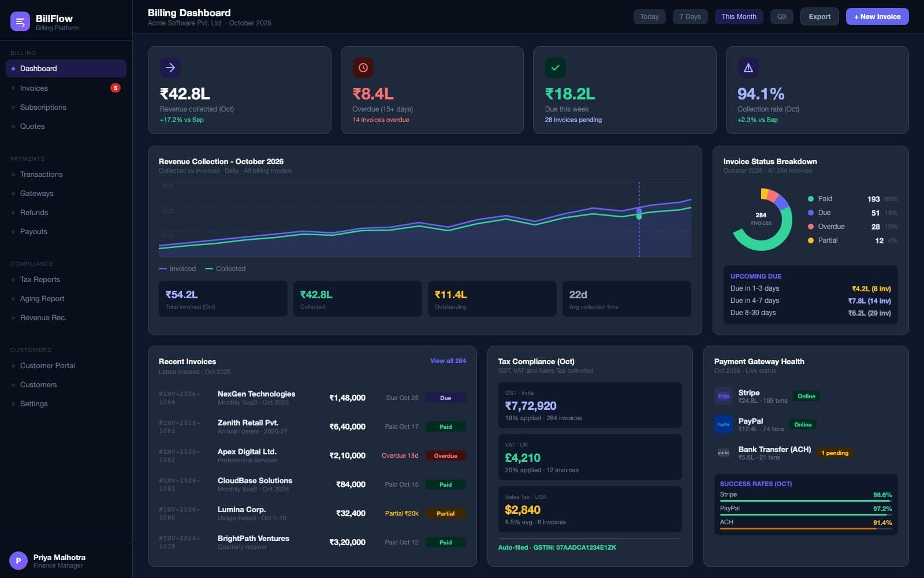Click the Export button
The width and height of the screenshot is (924, 578).
point(819,17)
